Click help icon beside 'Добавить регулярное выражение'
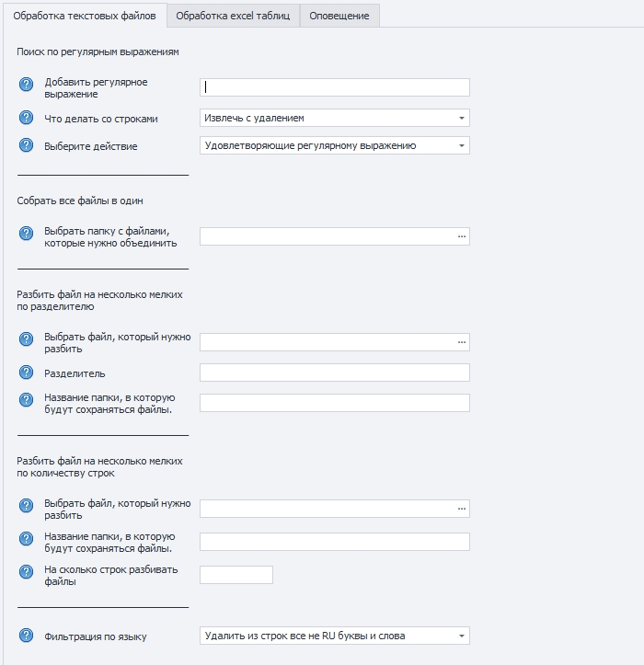Image resolution: width=644 pixels, height=665 pixels. (26, 85)
